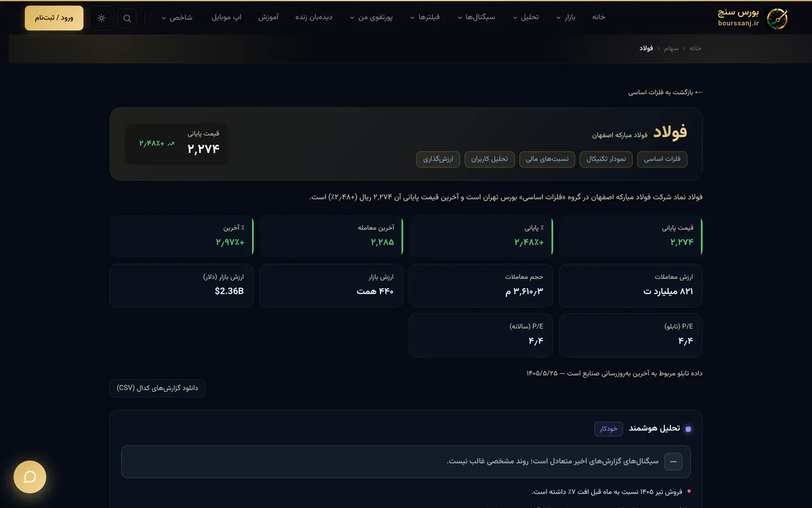Open the ارزش‌گذاری chip
The width and height of the screenshot is (812, 508).
click(438, 159)
